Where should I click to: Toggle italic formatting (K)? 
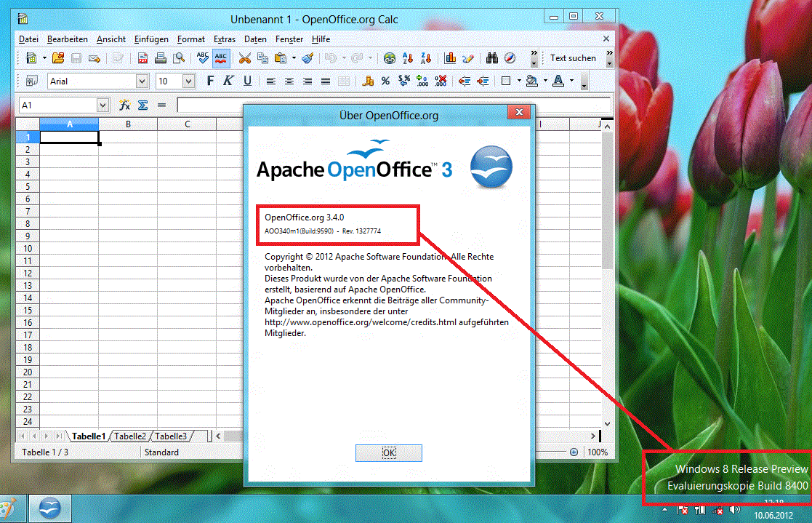(228, 81)
